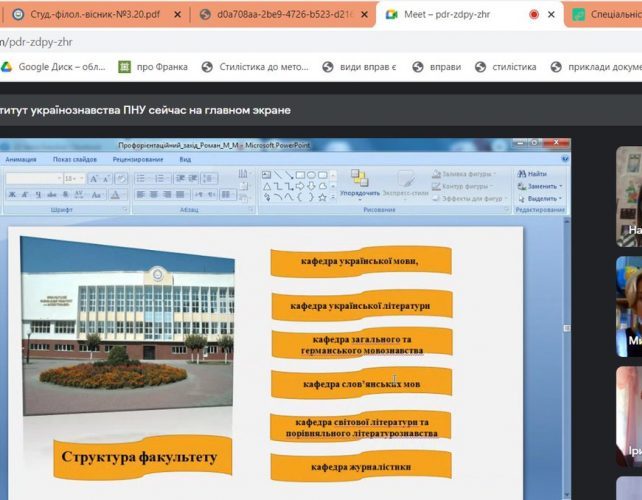Viewport: 642px width, 500px height.
Task: Click the increase font size icon
Action: click(93, 178)
